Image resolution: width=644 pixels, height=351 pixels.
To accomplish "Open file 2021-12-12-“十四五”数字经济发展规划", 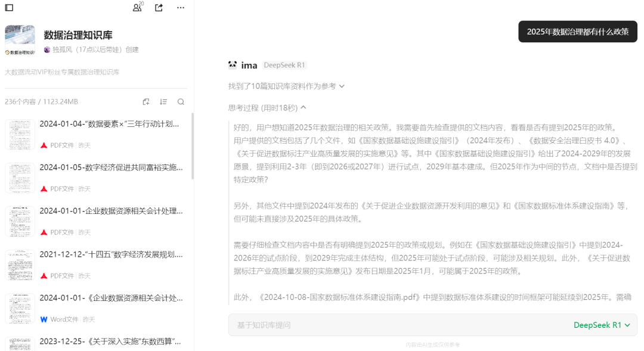I will [x=112, y=254].
